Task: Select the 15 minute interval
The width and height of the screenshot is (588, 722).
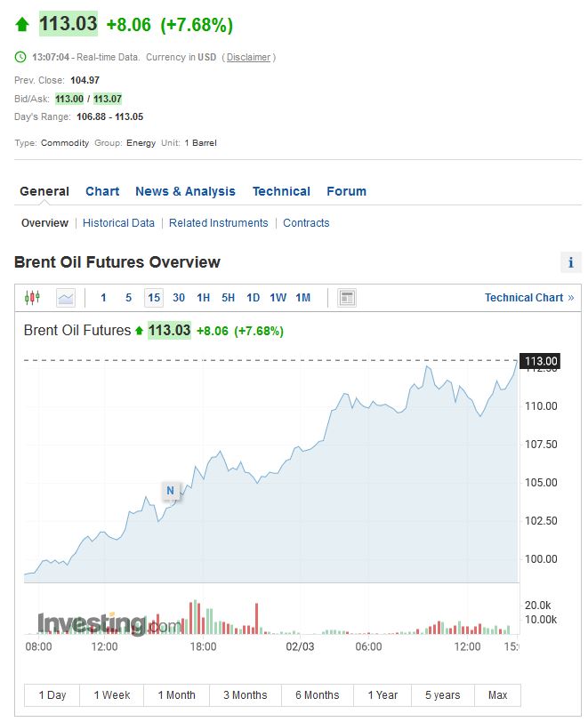Action: coord(154,298)
